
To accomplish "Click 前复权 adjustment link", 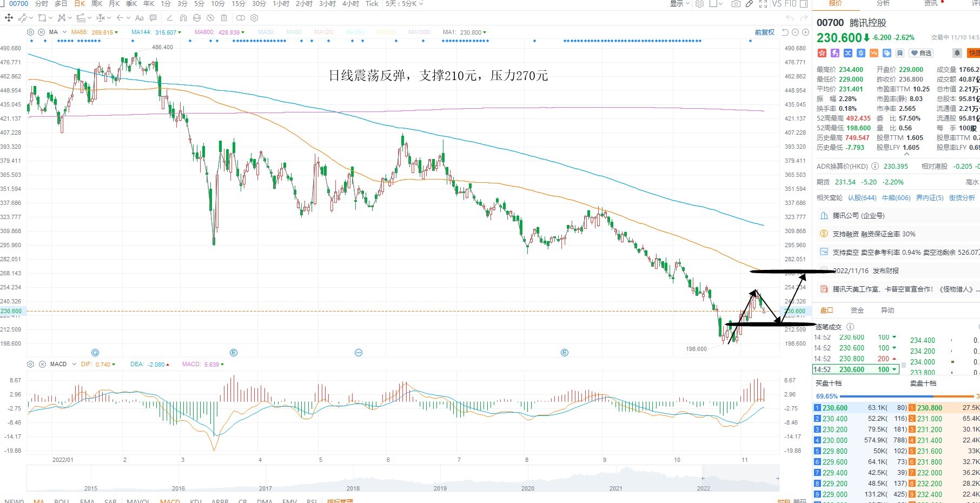I will tap(765, 32).
